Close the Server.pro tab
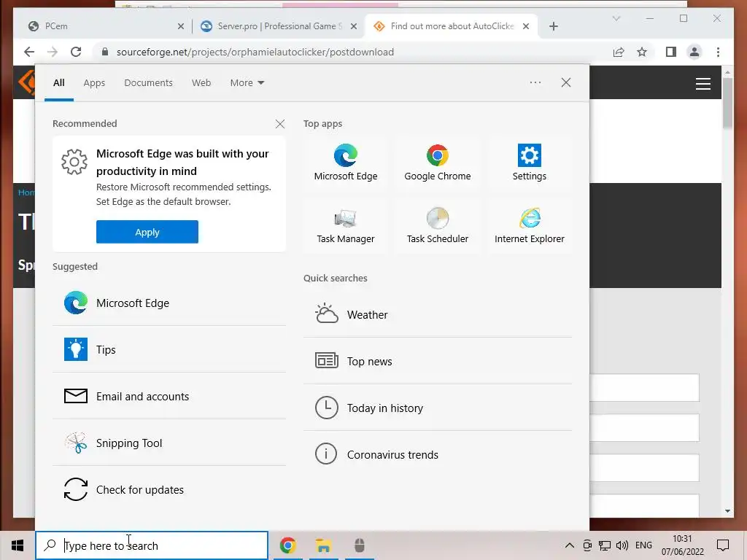Image resolution: width=747 pixels, height=560 pixels. [x=354, y=26]
